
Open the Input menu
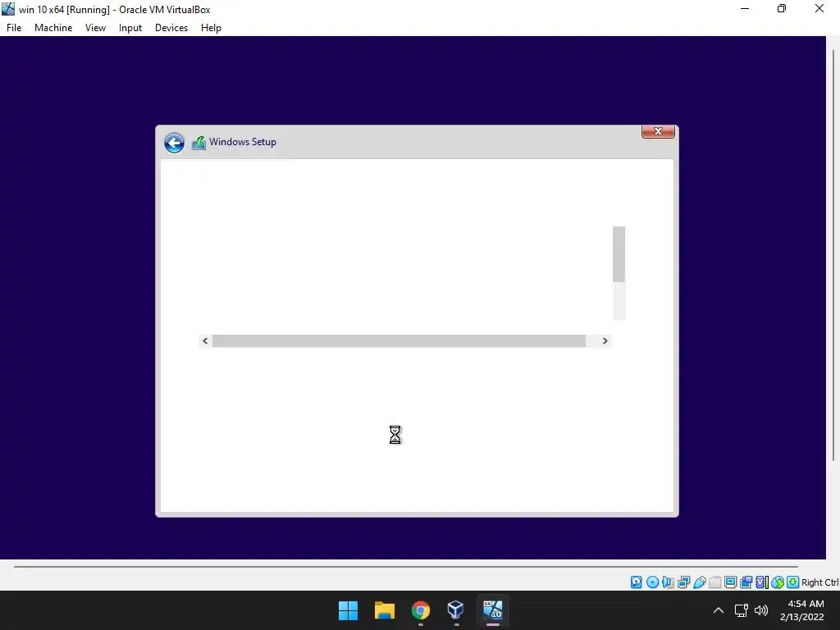pos(130,28)
